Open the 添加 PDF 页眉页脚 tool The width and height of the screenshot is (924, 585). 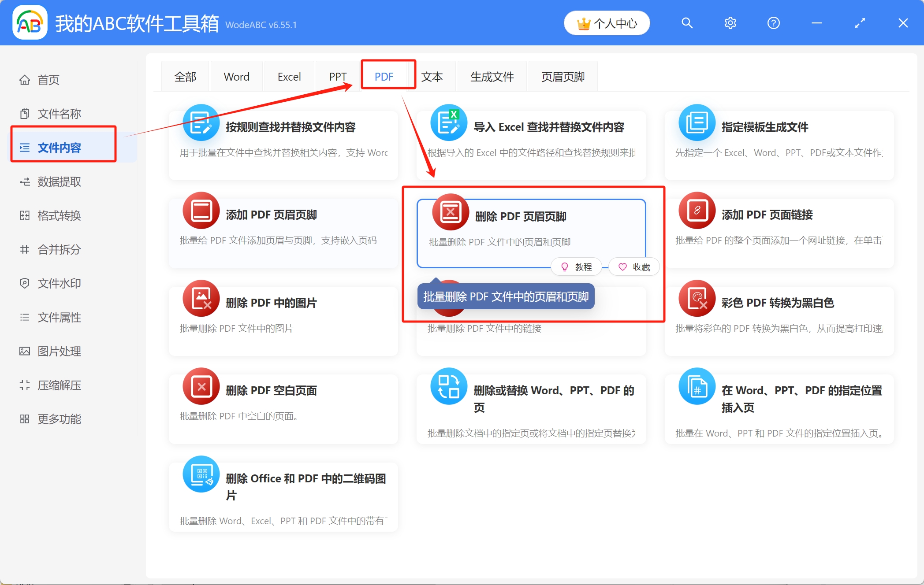click(283, 215)
